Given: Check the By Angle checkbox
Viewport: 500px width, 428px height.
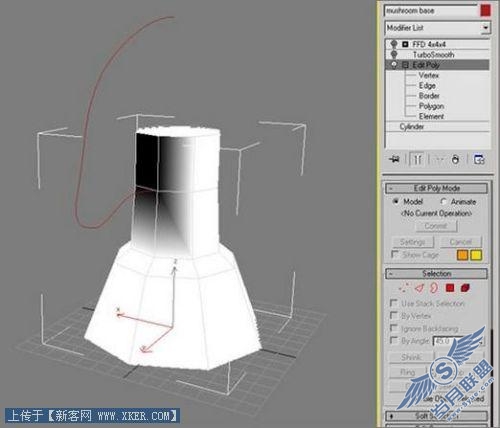Looking at the screenshot, I should (x=394, y=340).
